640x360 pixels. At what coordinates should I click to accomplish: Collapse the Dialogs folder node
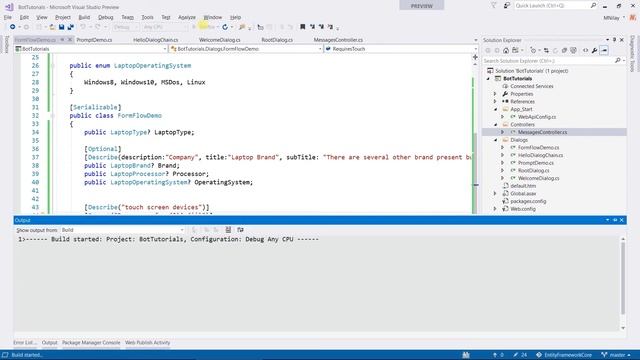pyautogui.click(x=496, y=140)
